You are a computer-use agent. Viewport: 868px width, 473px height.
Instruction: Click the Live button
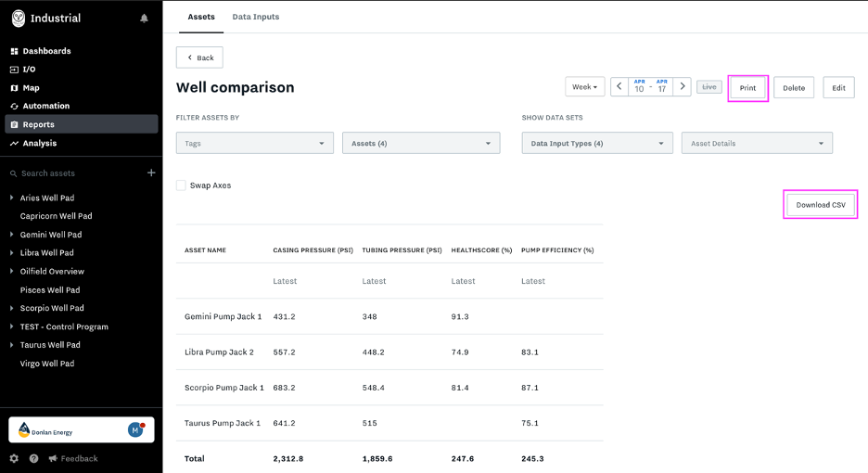[709, 87]
